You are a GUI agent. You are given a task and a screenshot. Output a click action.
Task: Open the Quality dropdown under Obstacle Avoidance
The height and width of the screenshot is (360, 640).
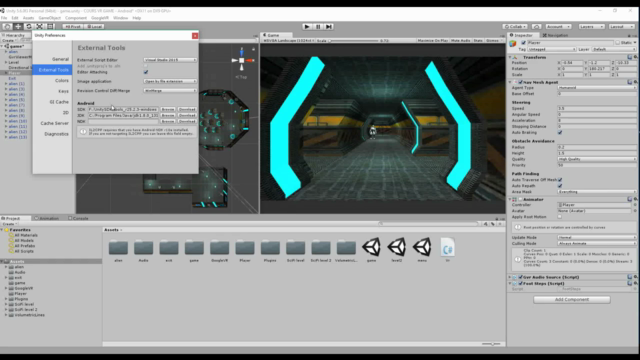coord(597,159)
